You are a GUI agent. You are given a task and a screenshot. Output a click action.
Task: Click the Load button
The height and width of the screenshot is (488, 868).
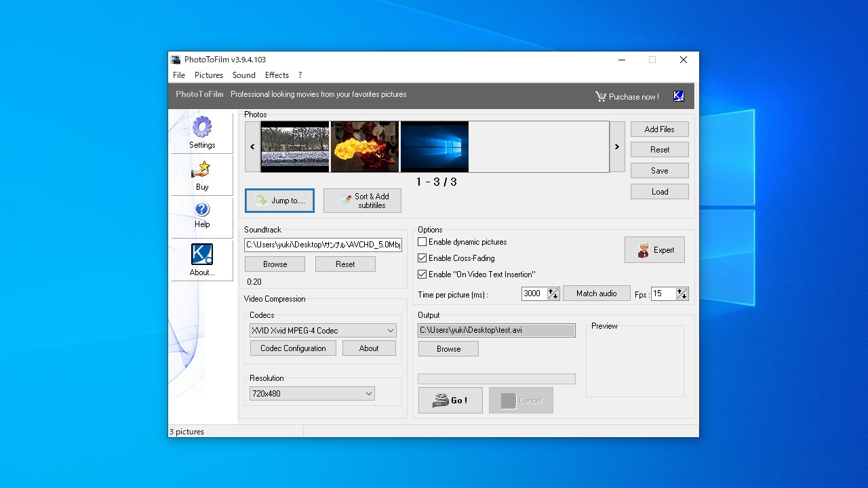660,192
